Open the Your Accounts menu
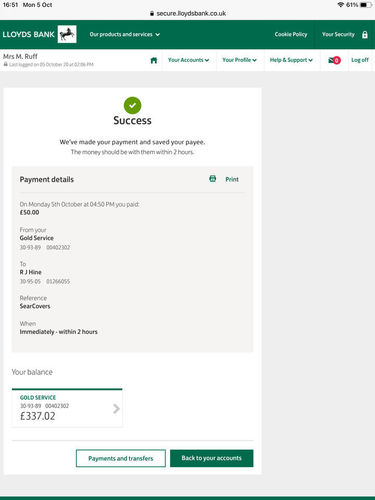This screenshot has height=500, width=375. pyautogui.click(x=188, y=60)
